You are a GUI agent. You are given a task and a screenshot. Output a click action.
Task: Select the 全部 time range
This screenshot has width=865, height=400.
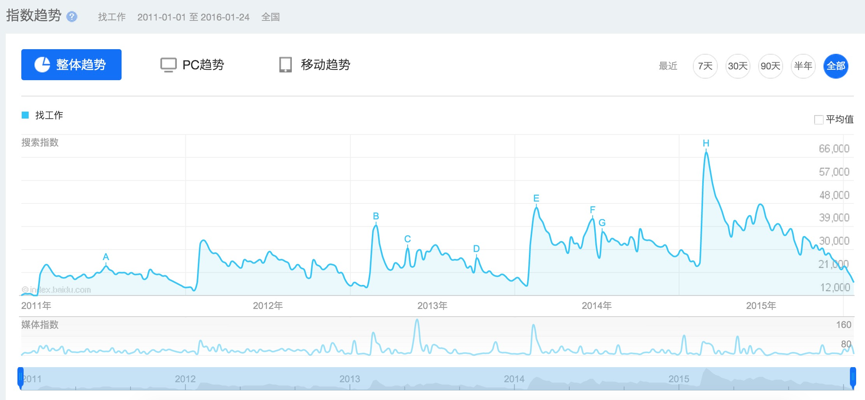point(835,66)
